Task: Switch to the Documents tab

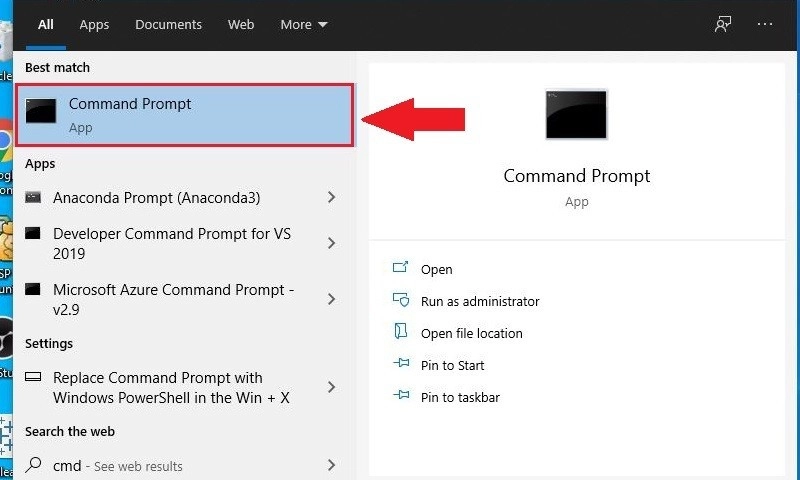Action: click(168, 24)
